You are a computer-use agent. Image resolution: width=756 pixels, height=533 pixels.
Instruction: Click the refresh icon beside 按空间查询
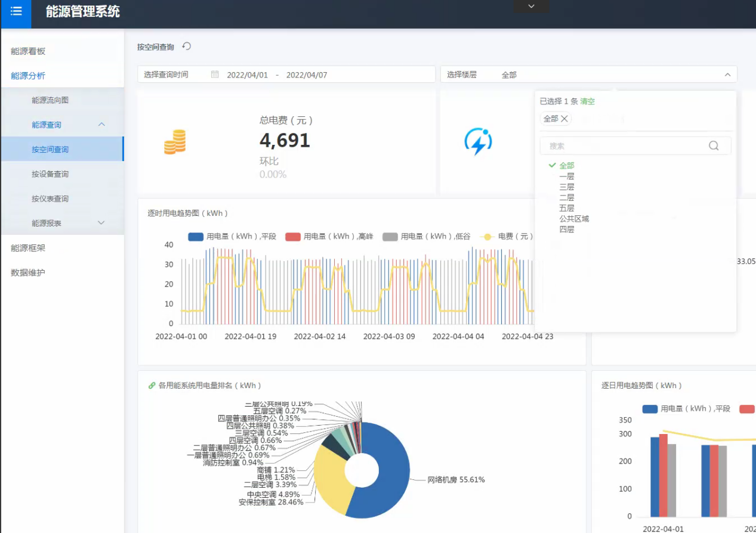coord(187,47)
